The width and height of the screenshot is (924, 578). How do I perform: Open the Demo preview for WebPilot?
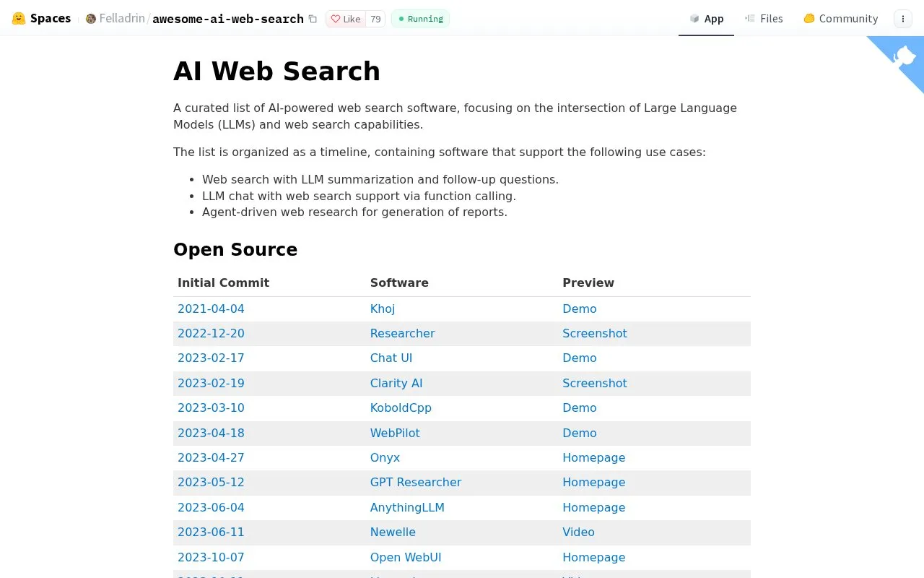580,433
